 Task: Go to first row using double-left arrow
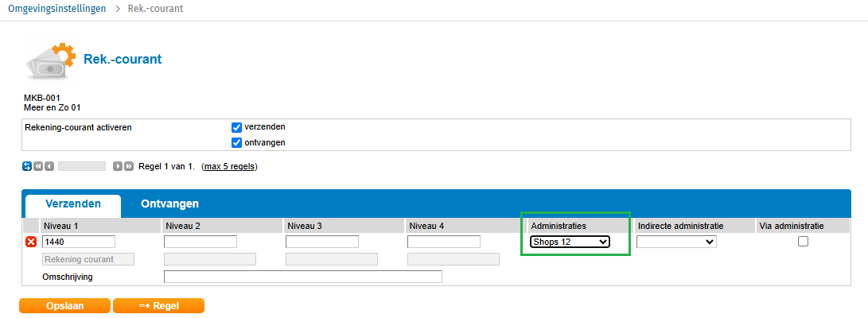(x=38, y=166)
